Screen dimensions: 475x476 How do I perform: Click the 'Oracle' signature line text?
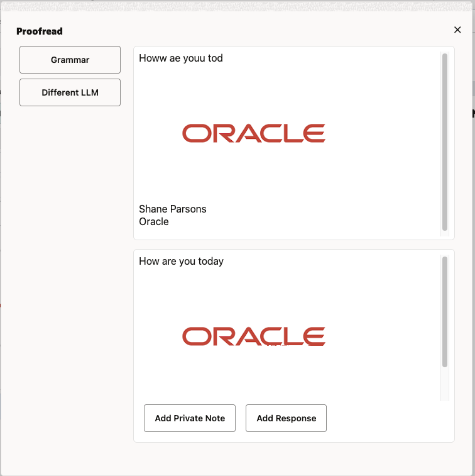click(x=154, y=221)
